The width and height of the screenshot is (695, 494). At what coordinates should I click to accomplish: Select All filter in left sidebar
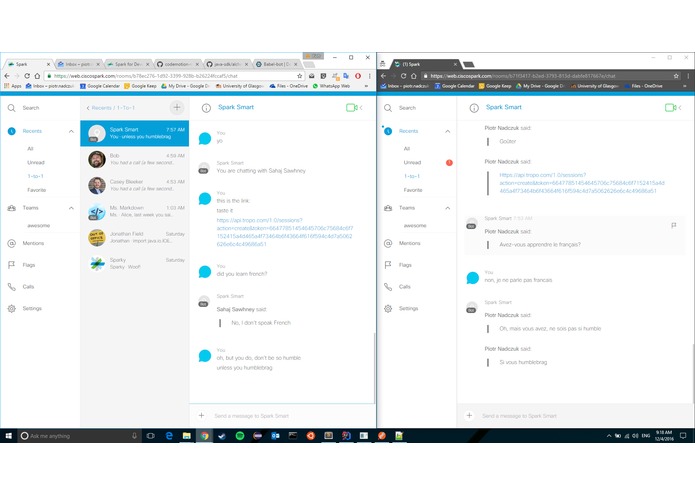coord(30,148)
